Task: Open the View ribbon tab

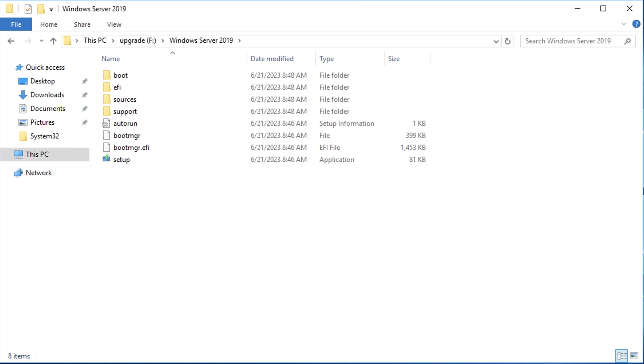Action: click(114, 24)
